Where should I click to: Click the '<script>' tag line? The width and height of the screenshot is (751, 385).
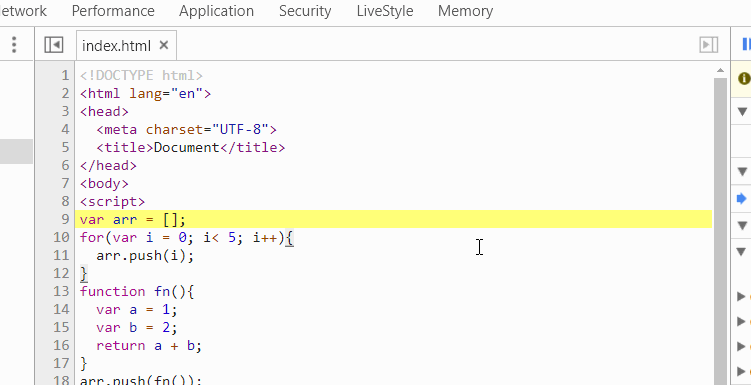pyautogui.click(x=112, y=202)
